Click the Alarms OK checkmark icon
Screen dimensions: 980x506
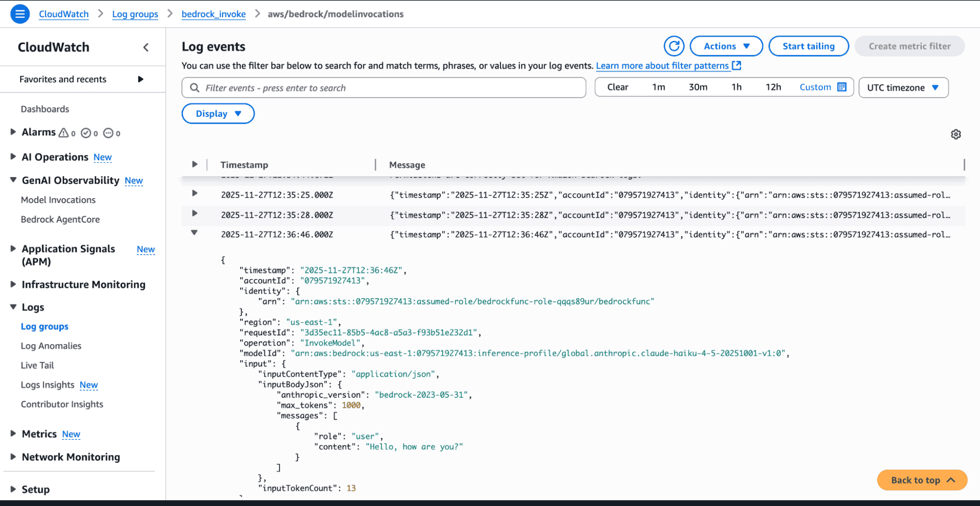pos(86,133)
